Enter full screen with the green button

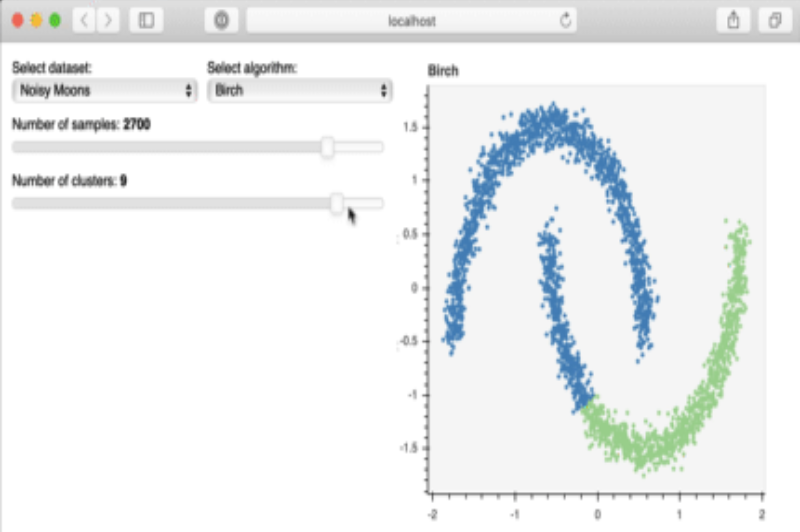(x=55, y=20)
